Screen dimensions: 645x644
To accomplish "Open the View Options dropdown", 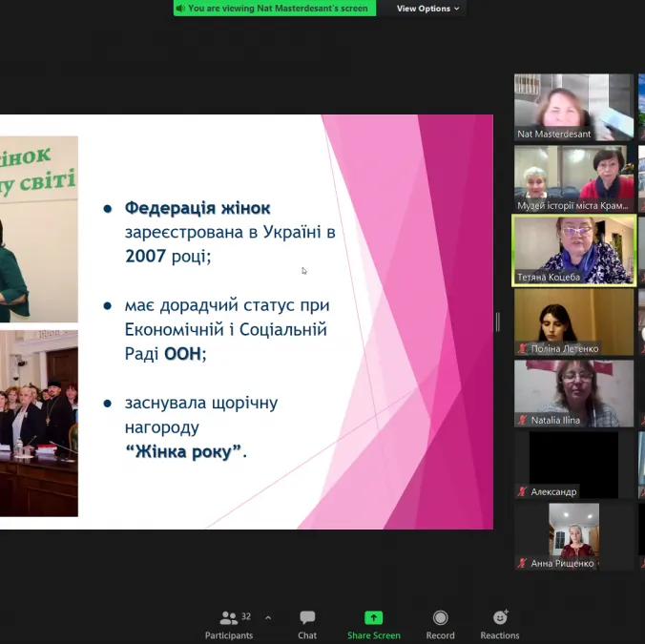I will [427, 9].
